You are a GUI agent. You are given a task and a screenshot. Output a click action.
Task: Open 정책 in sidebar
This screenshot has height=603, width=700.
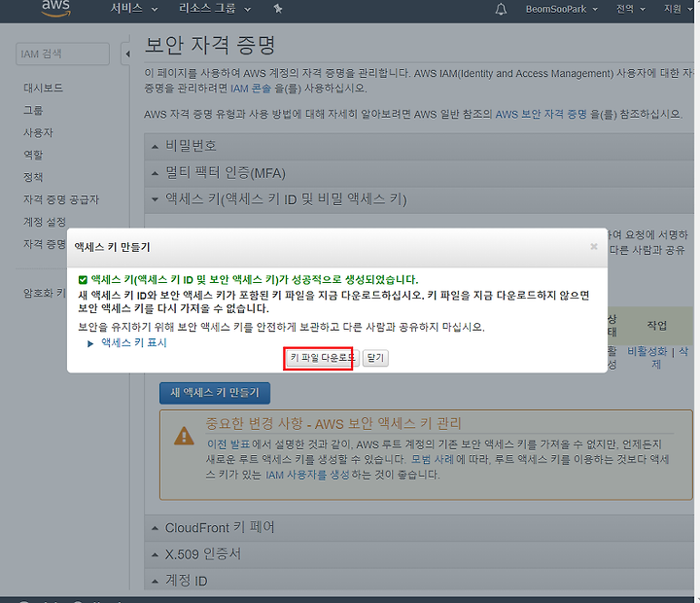point(33,177)
